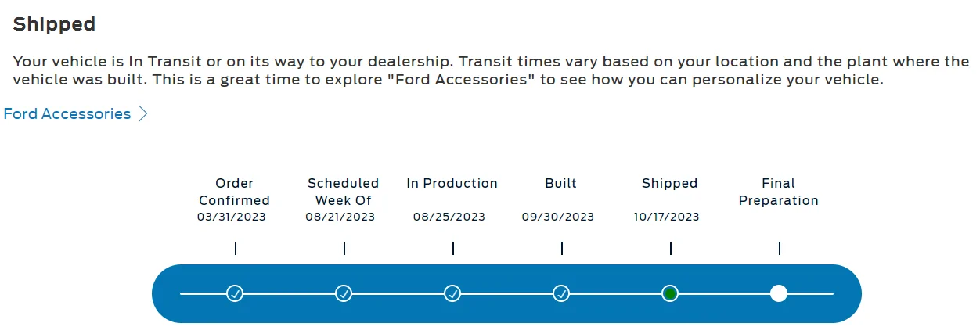Select the Built step label
This screenshot has width=980, height=334.
(x=560, y=184)
